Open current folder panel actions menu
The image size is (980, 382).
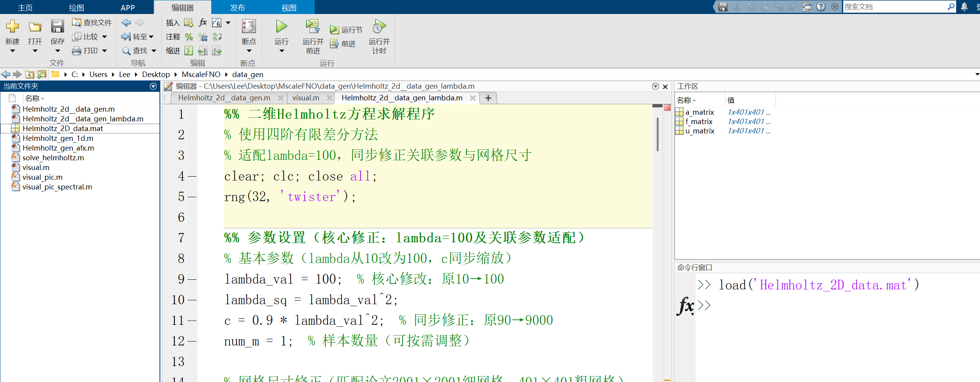tap(153, 86)
